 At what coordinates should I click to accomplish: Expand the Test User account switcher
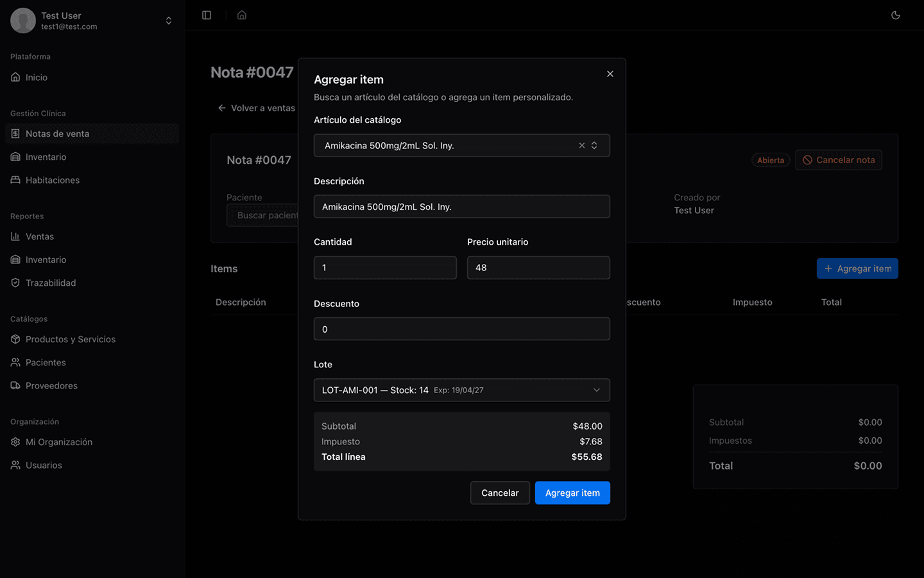tap(169, 21)
